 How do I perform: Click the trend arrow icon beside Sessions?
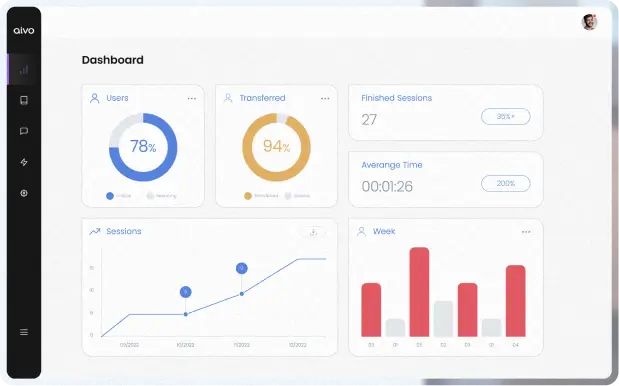(95, 232)
